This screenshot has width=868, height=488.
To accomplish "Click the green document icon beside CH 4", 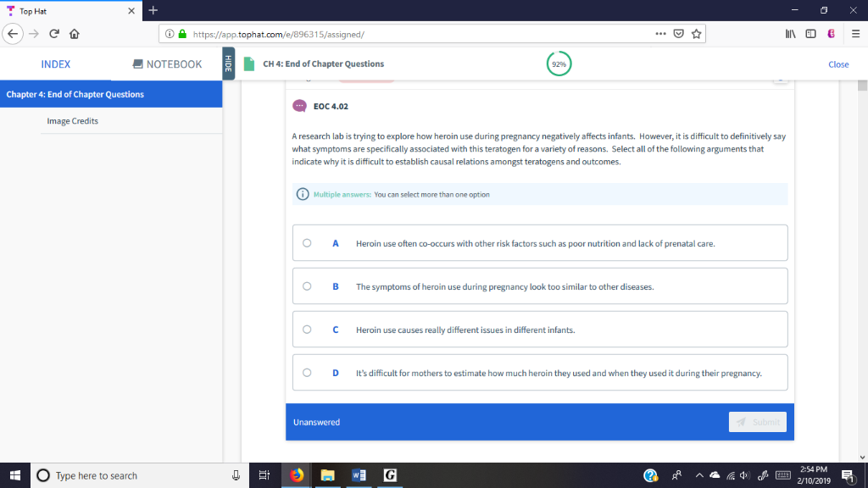I will point(249,64).
